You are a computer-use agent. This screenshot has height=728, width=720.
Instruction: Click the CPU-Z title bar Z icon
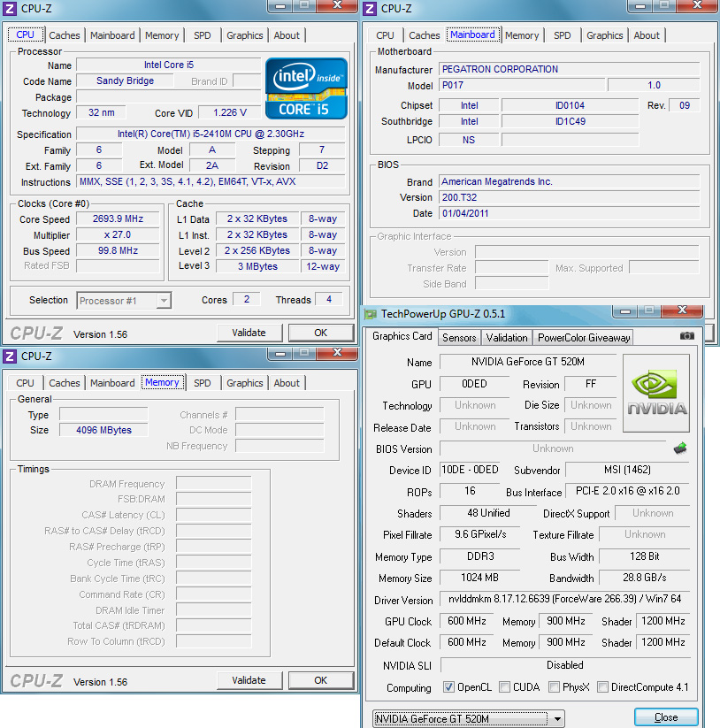pos(9,8)
